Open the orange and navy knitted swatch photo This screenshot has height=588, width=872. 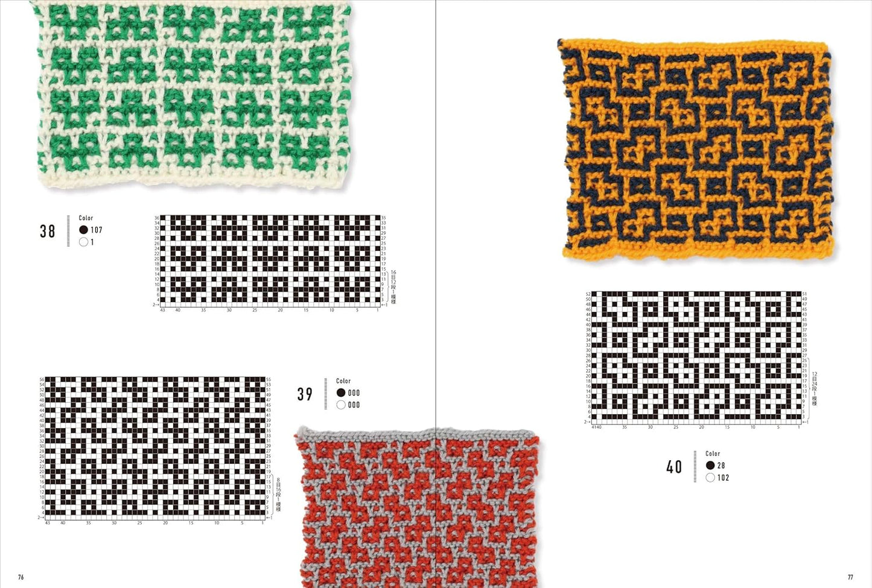pos(698,149)
